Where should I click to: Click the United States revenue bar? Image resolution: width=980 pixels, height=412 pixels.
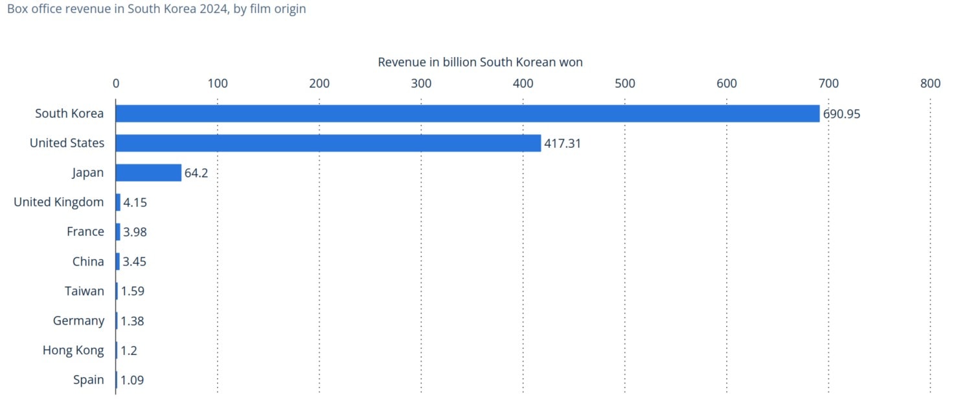pyautogui.click(x=328, y=143)
